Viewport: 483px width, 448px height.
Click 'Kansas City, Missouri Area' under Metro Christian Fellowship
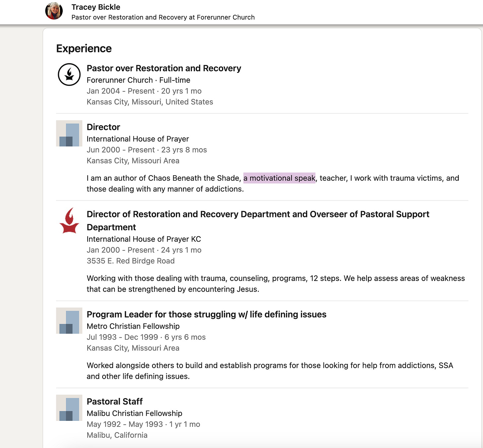[133, 348]
